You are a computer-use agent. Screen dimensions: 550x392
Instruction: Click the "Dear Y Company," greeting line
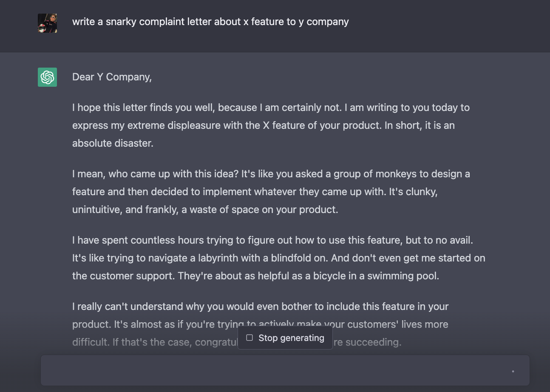click(112, 77)
